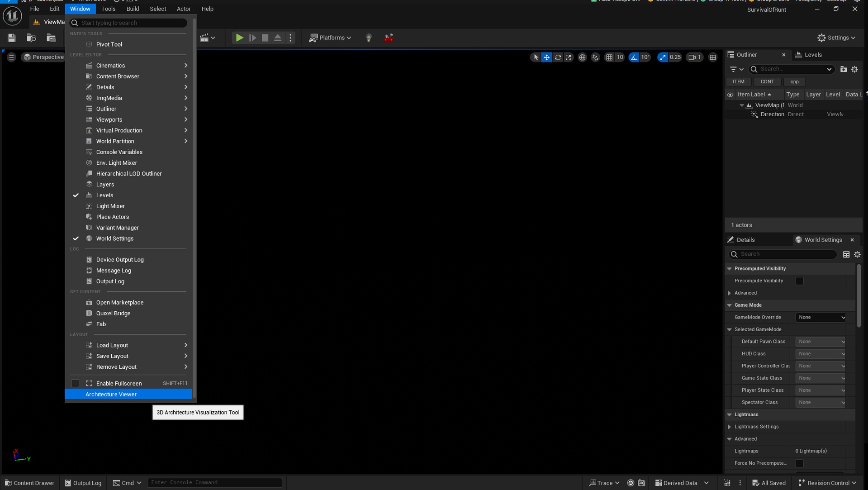Open the GameMode Override dropdown

click(821, 318)
